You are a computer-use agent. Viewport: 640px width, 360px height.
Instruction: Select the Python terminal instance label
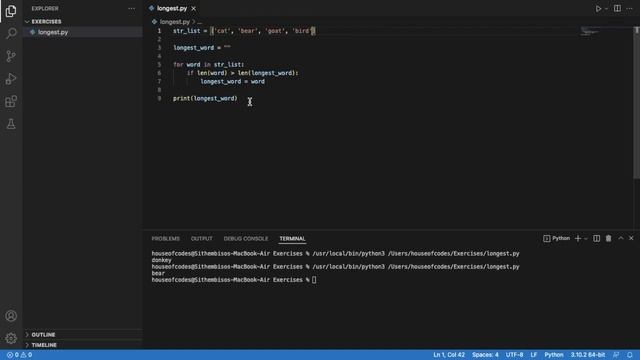(x=557, y=238)
